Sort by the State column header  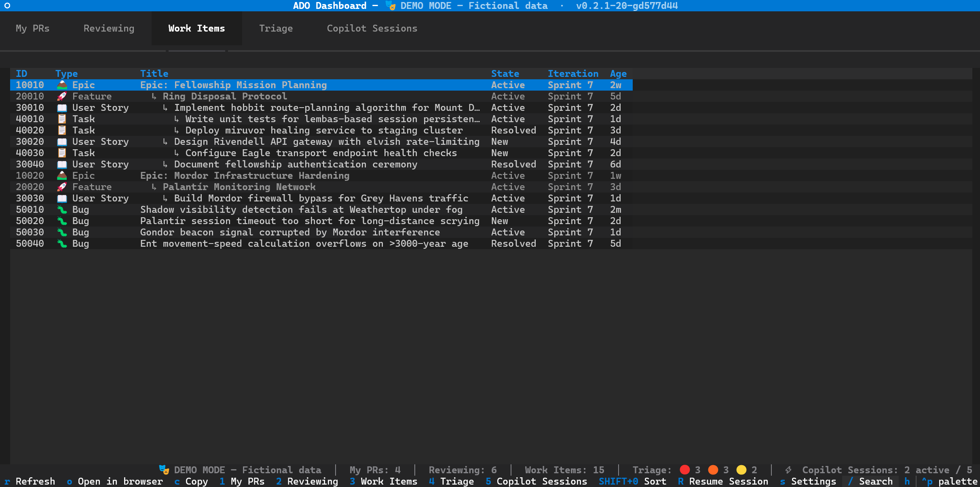[505, 74]
